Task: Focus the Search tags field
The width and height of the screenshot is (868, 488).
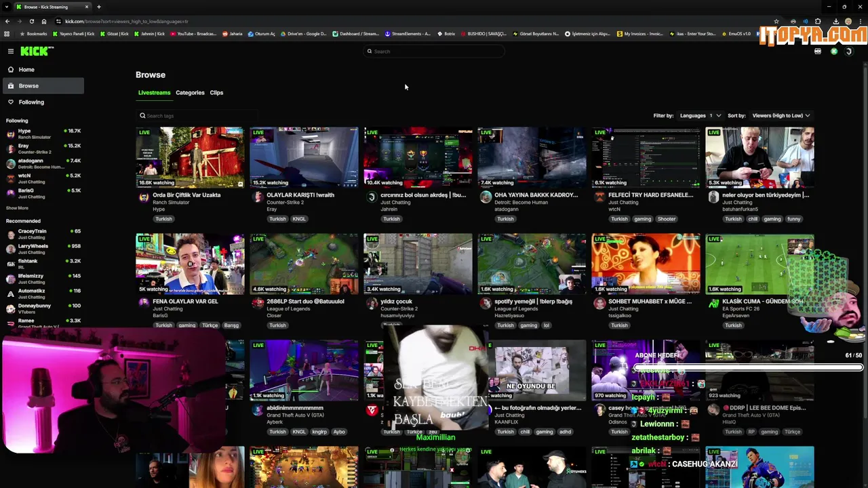Action: tap(197, 115)
